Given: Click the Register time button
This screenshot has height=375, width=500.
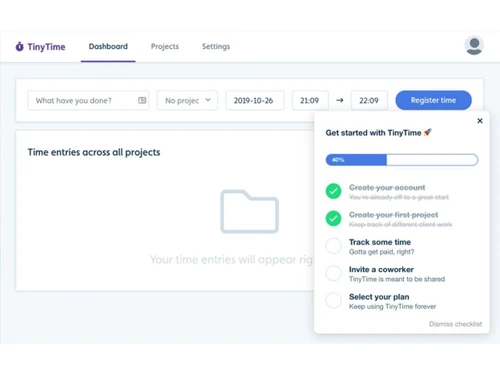Looking at the screenshot, I should click(x=433, y=100).
